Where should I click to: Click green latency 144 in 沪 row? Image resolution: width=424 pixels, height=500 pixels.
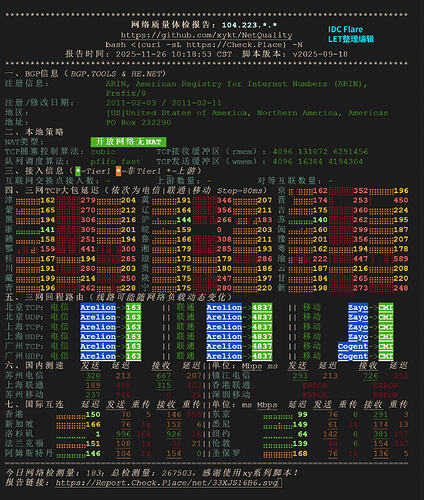(x=184, y=220)
